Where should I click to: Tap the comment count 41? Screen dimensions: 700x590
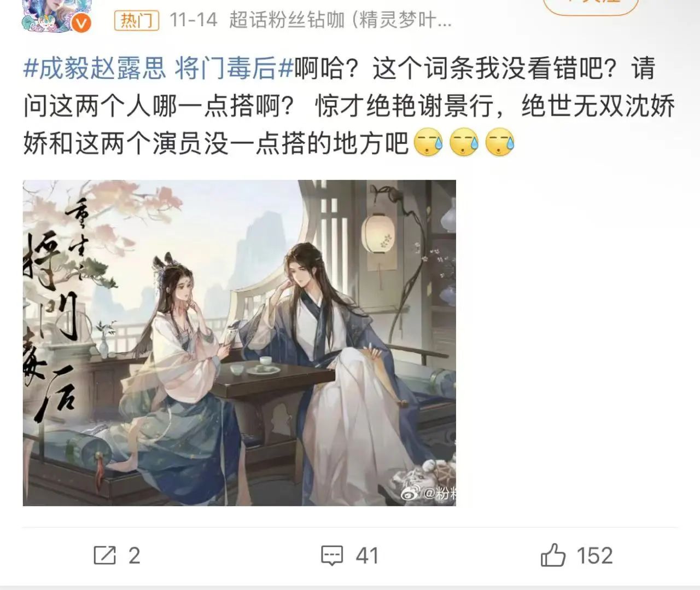367,556
